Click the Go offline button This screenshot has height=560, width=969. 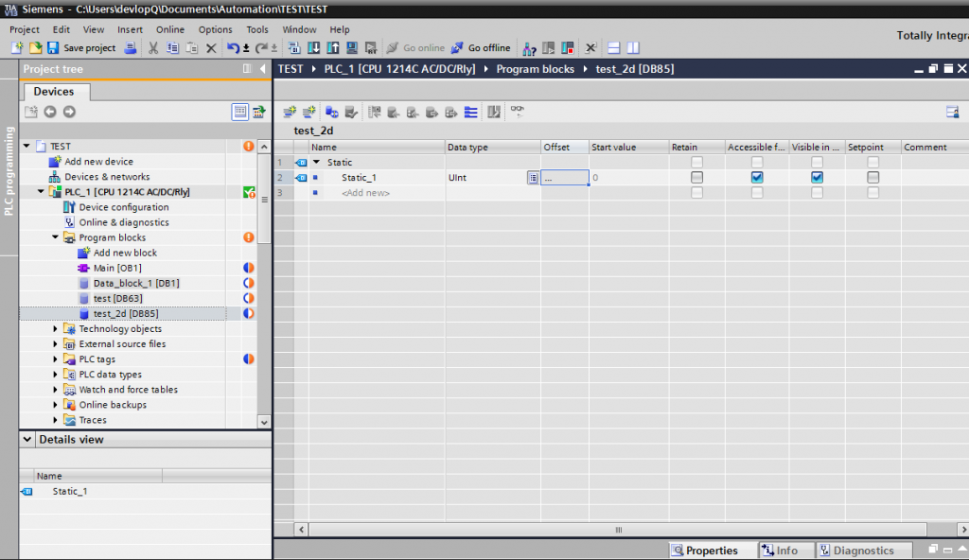(x=481, y=47)
